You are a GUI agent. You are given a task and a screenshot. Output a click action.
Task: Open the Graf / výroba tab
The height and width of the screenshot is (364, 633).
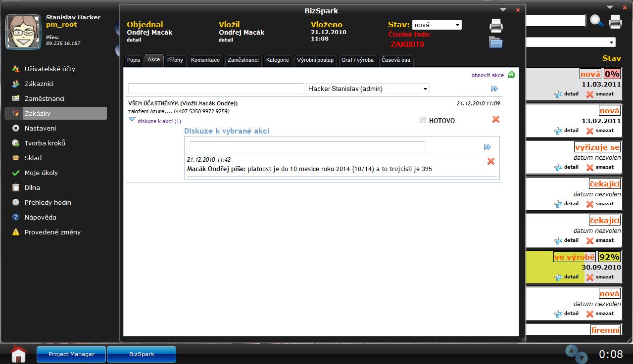point(358,60)
